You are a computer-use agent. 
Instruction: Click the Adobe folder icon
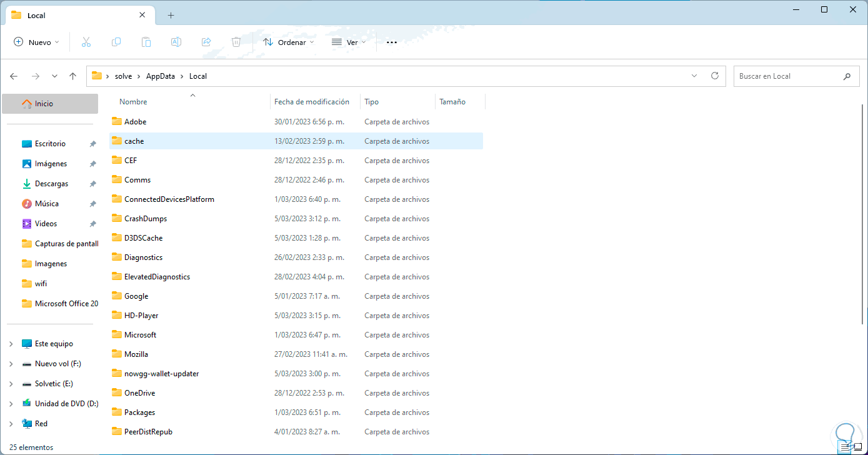(x=117, y=121)
